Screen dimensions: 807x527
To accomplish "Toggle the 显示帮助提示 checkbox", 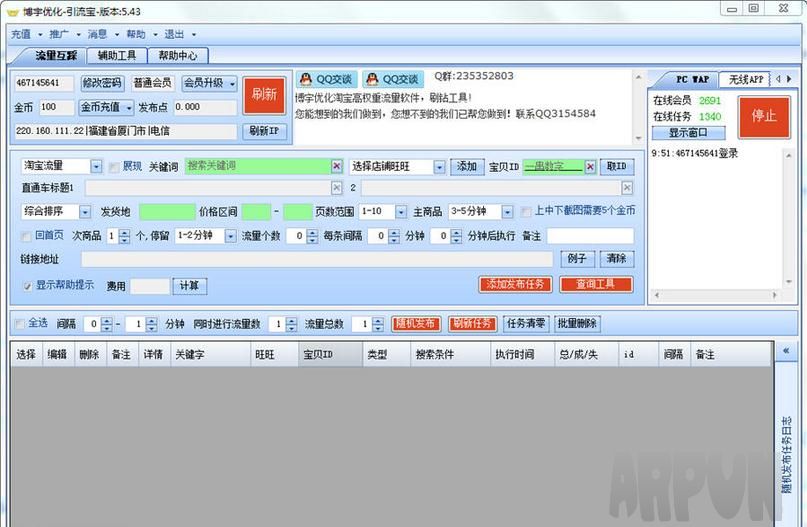I will click(x=28, y=285).
